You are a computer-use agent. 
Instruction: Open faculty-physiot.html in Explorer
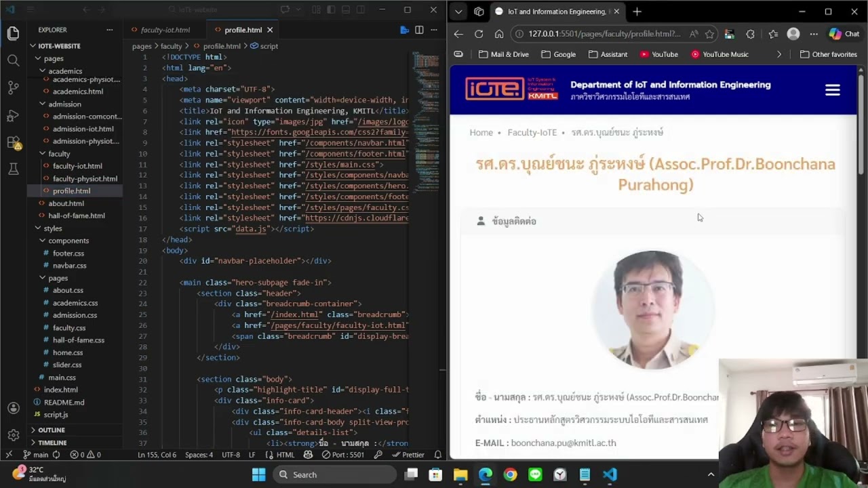pos(85,179)
